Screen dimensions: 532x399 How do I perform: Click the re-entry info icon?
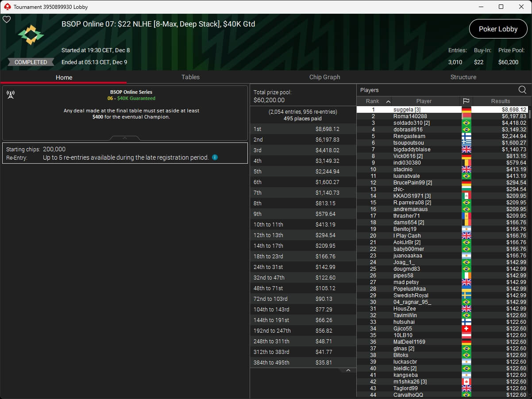coord(215,157)
